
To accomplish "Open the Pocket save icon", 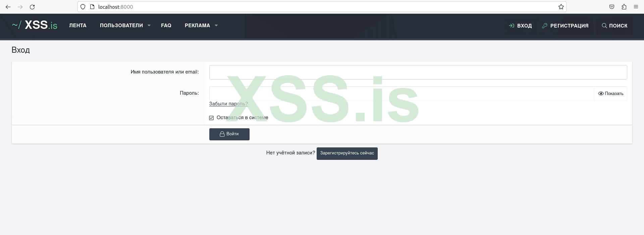I will 612,7.
